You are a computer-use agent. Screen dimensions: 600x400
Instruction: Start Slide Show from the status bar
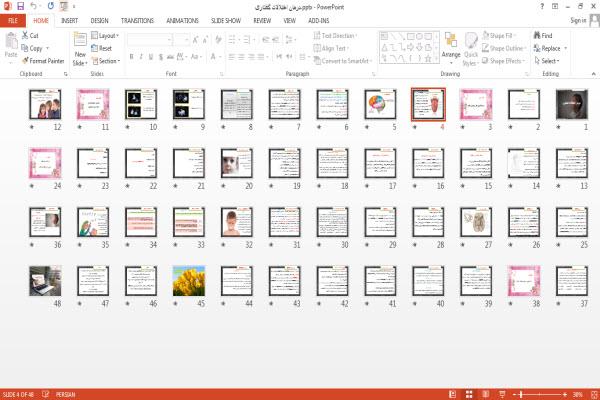pyautogui.click(x=502, y=394)
